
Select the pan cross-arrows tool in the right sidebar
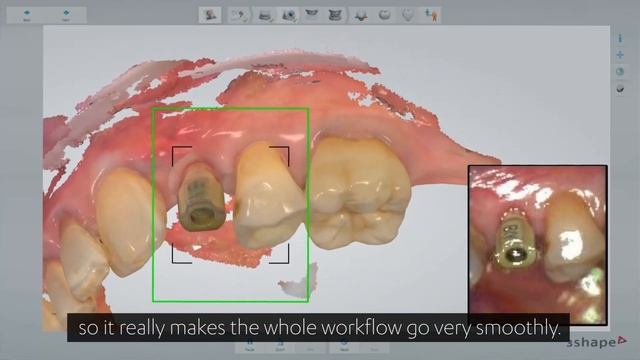tap(620, 55)
